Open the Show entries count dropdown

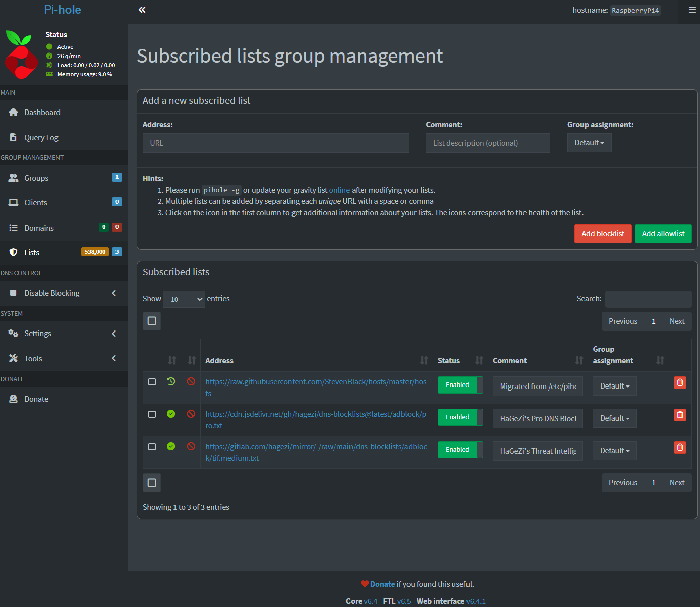(x=184, y=299)
